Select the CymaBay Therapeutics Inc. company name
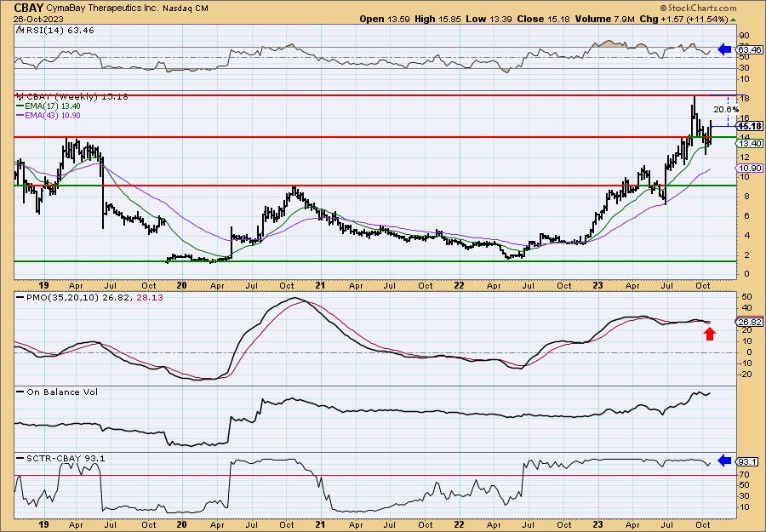The width and height of the screenshot is (766, 532). coord(104,9)
